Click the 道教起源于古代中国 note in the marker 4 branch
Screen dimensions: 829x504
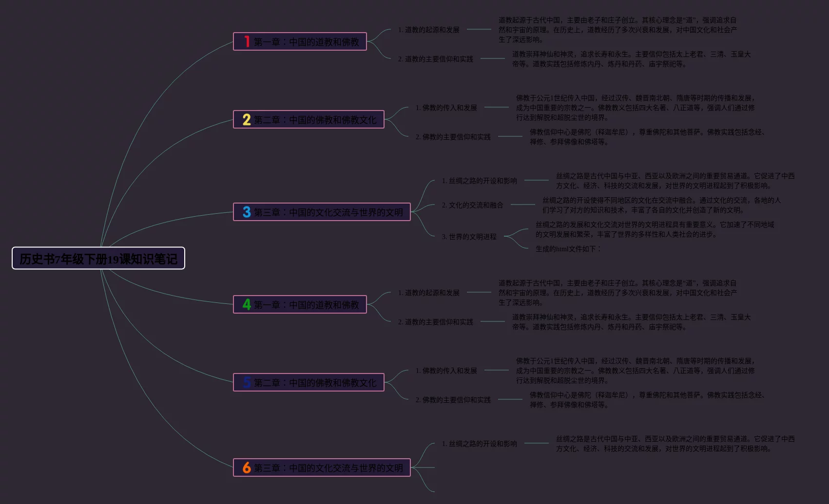(x=617, y=293)
